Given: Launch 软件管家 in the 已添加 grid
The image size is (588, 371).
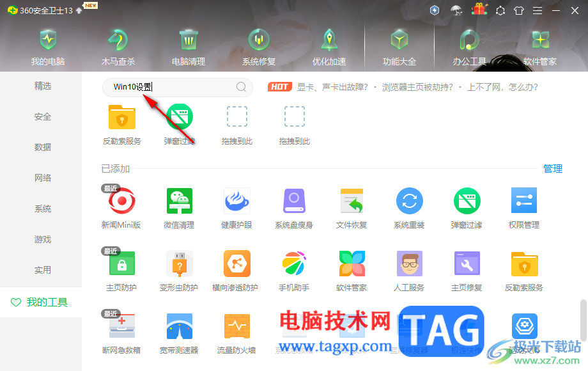Looking at the screenshot, I should click(352, 270).
